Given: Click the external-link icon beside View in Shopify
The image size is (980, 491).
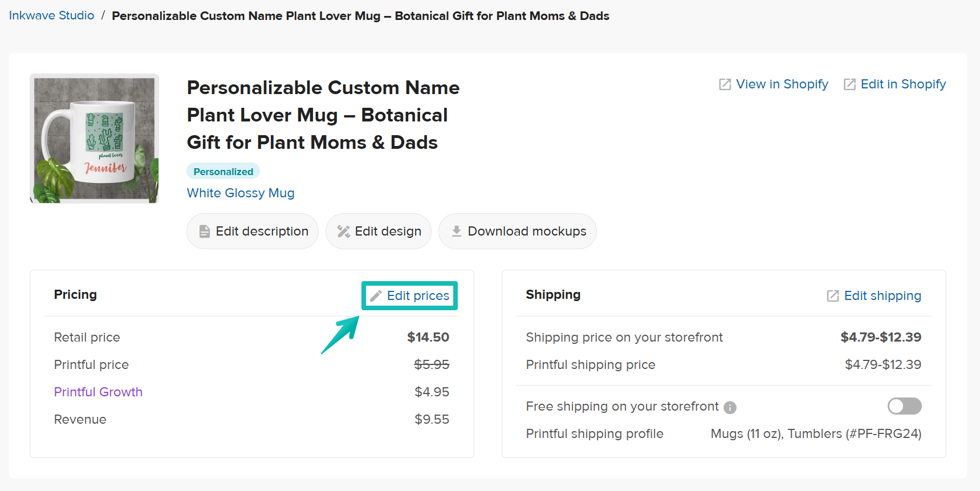Looking at the screenshot, I should click(x=725, y=84).
